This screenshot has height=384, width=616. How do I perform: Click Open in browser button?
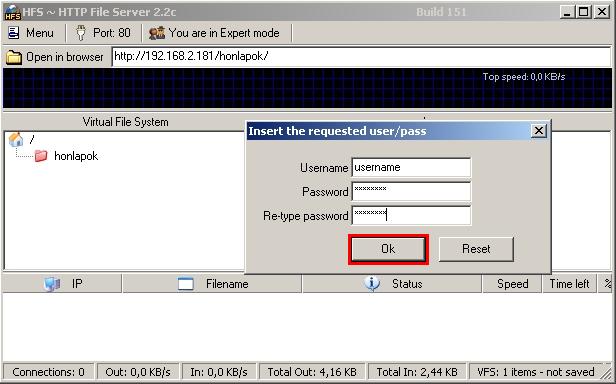55,57
